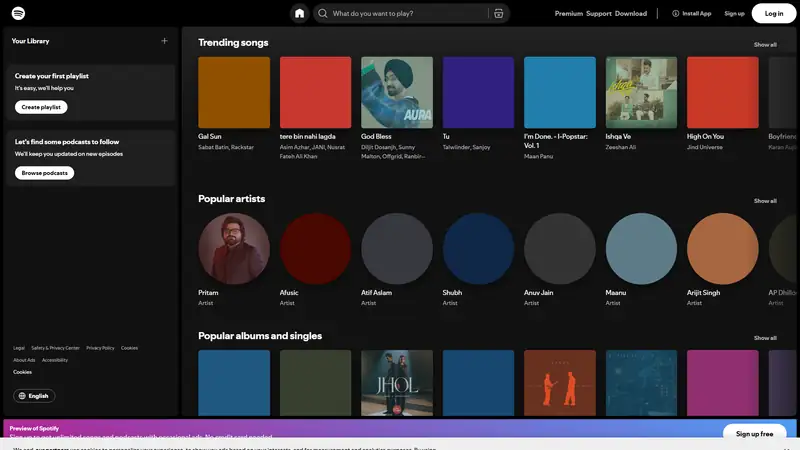This screenshot has width=800, height=450.
Task: Open the Pritam artist picture
Action: 234,249
